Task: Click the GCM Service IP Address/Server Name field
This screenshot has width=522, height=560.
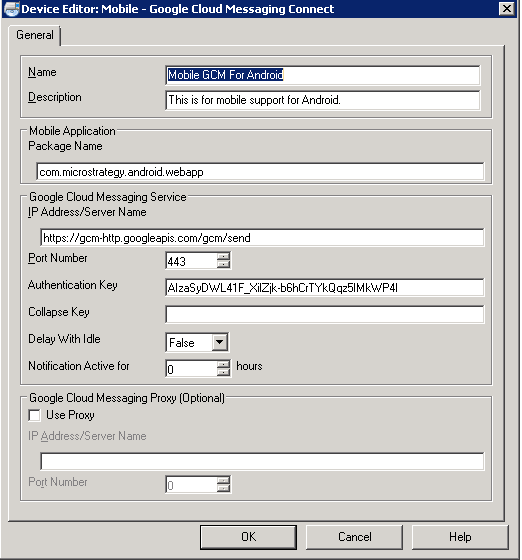Action: pos(262,238)
